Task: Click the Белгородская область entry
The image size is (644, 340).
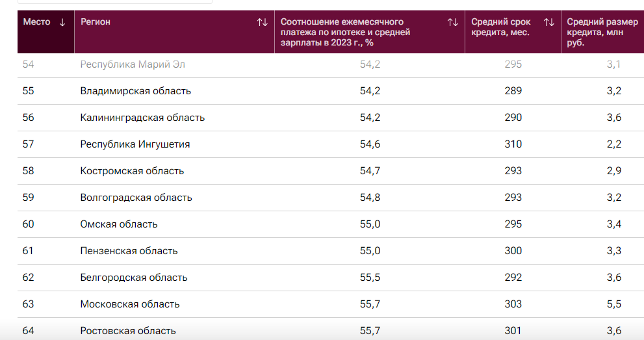Action: click(x=134, y=278)
